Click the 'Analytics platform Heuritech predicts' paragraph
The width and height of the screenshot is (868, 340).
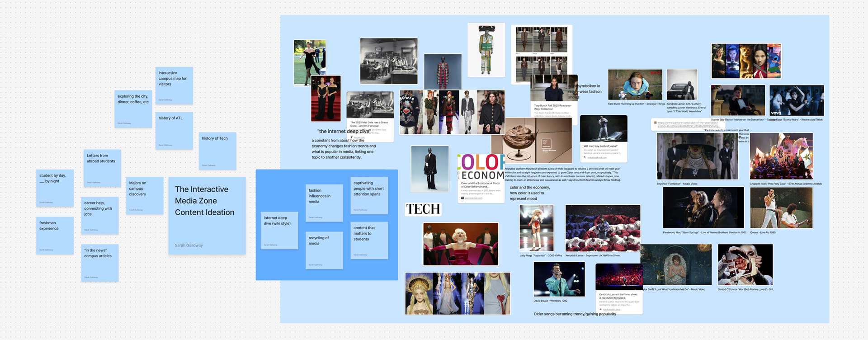coord(562,174)
